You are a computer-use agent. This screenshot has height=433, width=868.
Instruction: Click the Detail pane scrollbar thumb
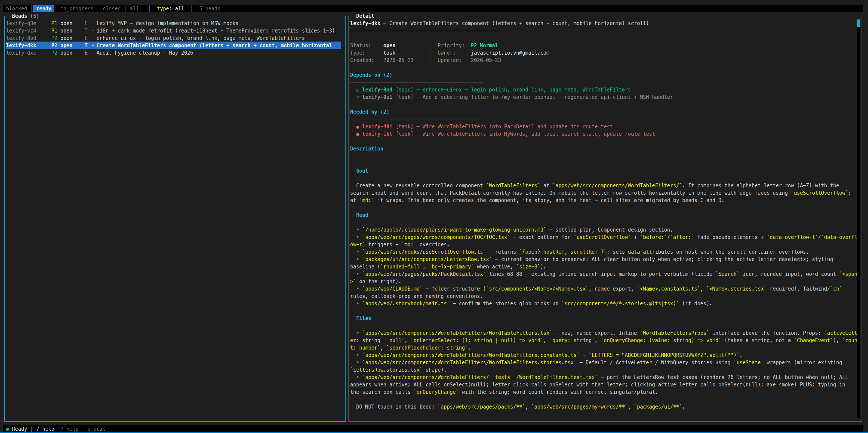tap(859, 23)
